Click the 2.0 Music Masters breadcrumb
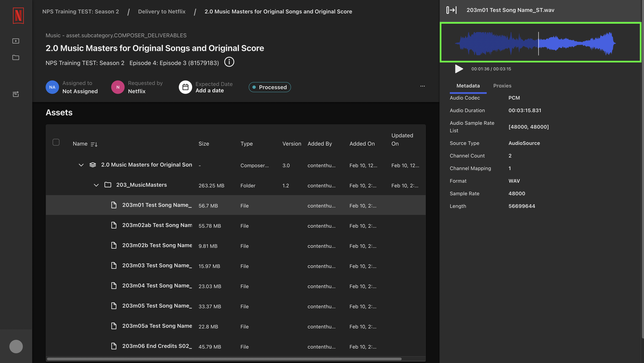 (x=278, y=12)
